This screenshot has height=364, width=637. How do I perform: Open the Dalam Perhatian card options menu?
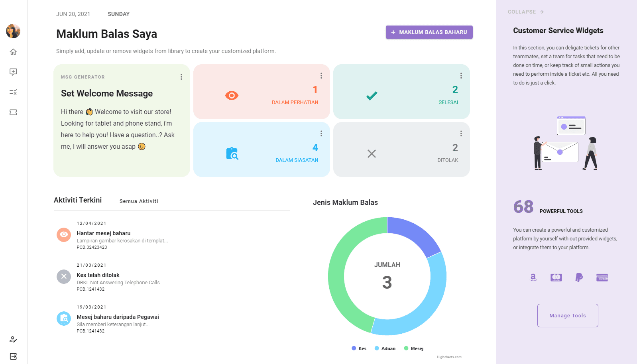pyautogui.click(x=321, y=76)
